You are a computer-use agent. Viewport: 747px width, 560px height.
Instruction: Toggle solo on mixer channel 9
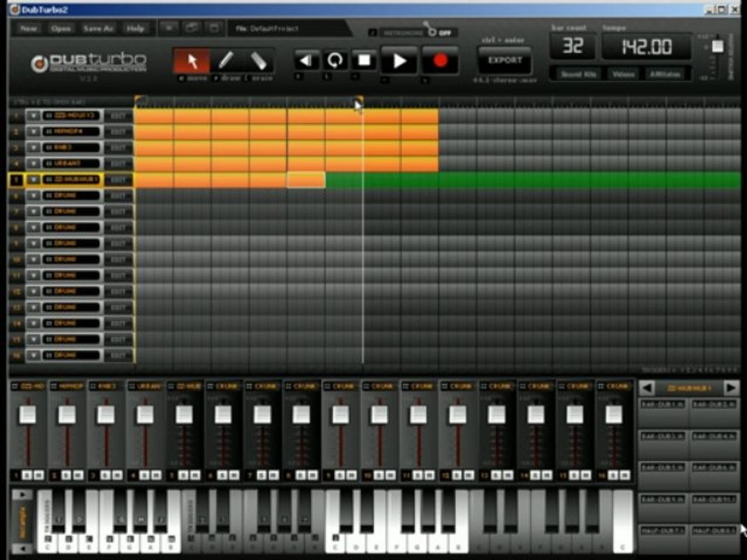(x=340, y=474)
